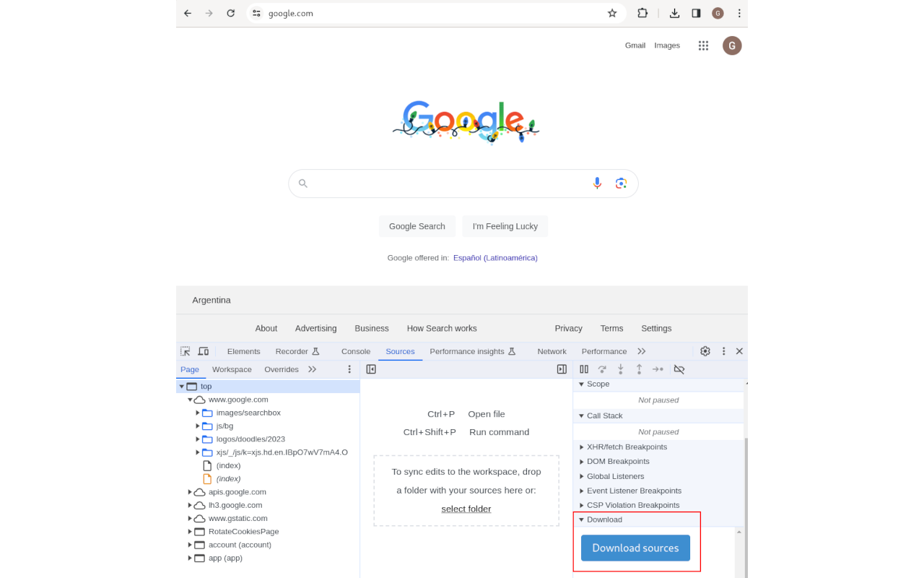This screenshot has width=924, height=578.
Task: Open Google Lens image search icon
Action: point(621,183)
